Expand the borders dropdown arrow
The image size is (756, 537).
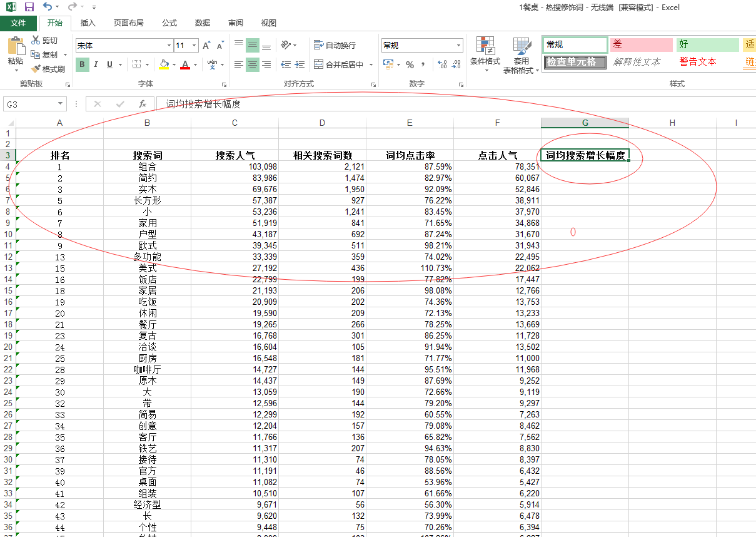[x=148, y=64]
